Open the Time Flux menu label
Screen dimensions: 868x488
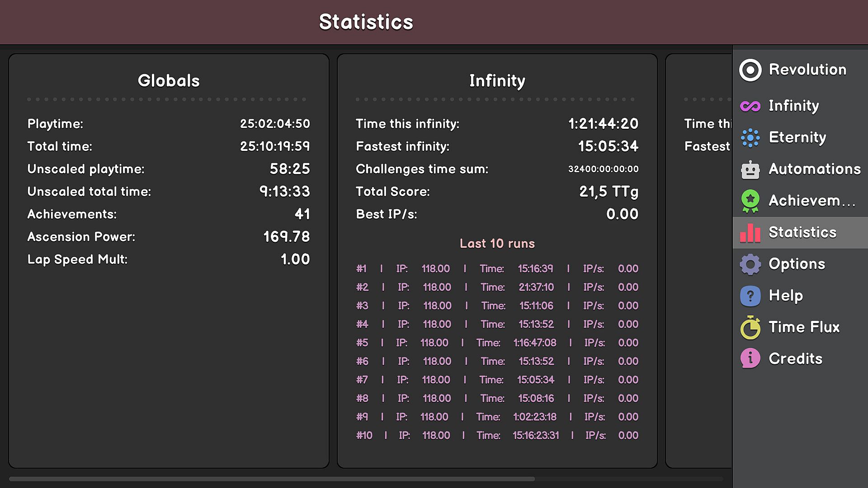point(804,327)
